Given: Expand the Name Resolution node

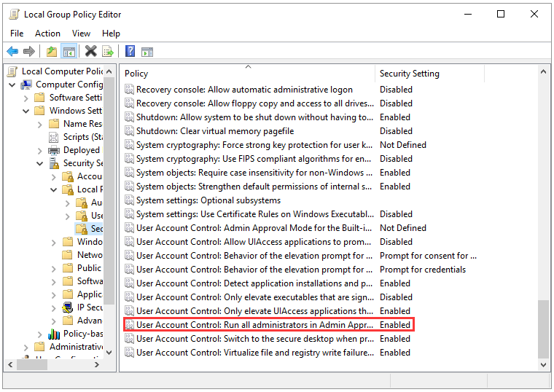Looking at the screenshot, I should (39, 125).
